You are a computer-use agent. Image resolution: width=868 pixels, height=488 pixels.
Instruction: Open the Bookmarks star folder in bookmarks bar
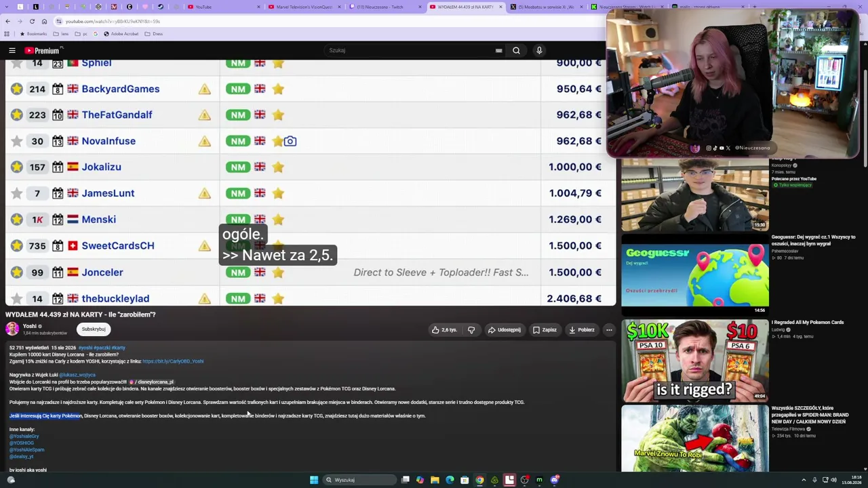pyautogui.click(x=34, y=34)
